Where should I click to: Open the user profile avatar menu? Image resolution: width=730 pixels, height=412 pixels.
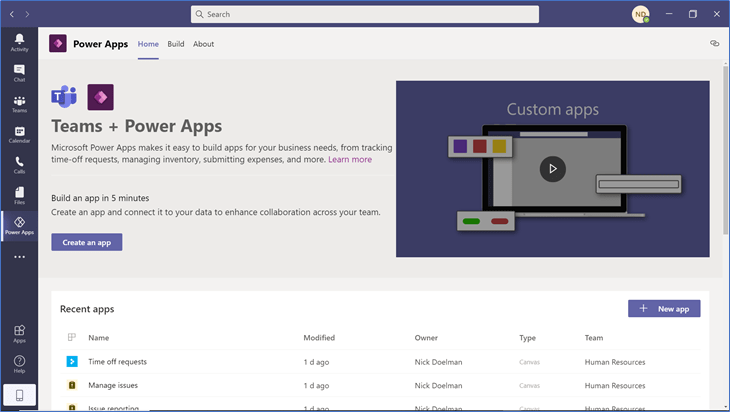(640, 14)
